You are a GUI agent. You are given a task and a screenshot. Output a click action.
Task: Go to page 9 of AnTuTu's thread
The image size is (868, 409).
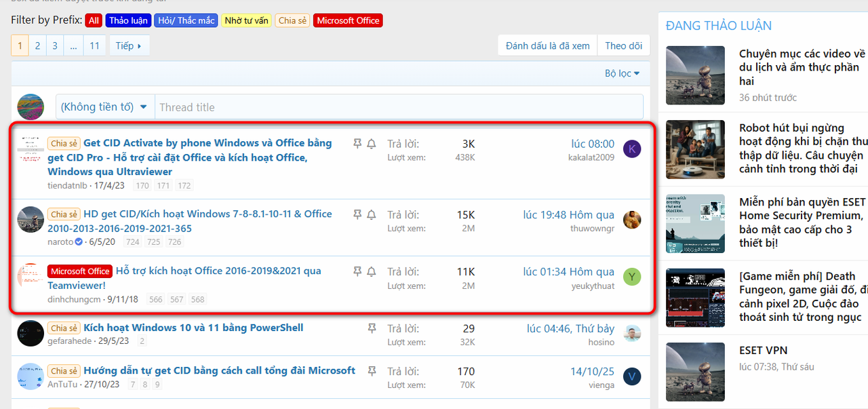(x=157, y=385)
